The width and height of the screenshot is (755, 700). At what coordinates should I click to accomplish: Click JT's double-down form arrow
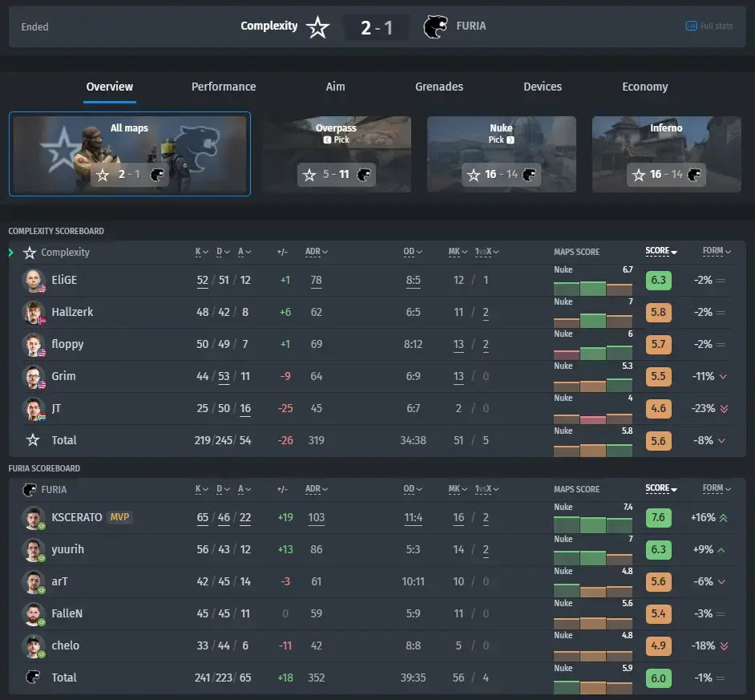click(725, 409)
